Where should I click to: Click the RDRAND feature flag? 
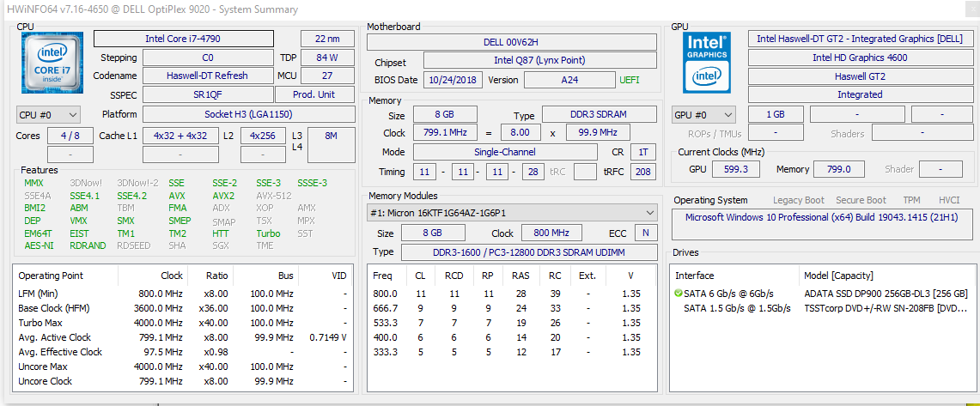[88, 245]
